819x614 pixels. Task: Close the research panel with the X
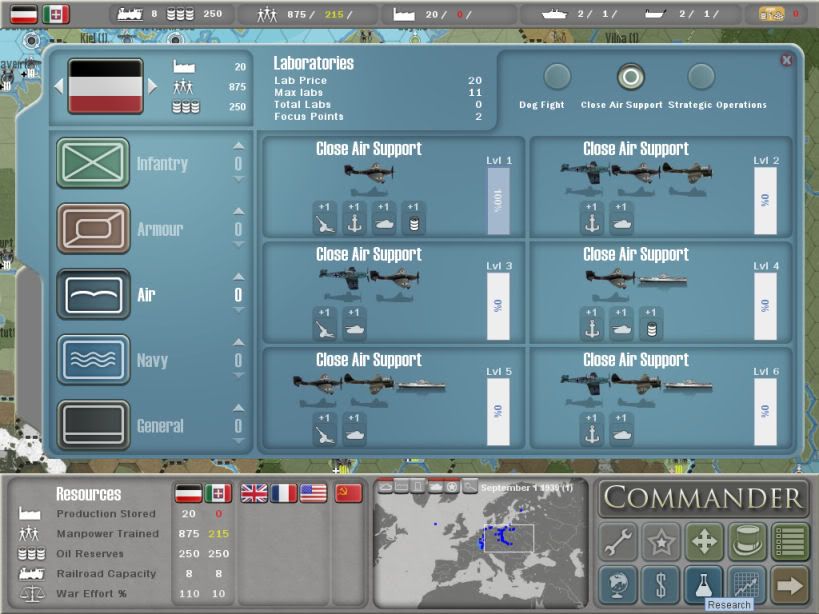click(786, 60)
